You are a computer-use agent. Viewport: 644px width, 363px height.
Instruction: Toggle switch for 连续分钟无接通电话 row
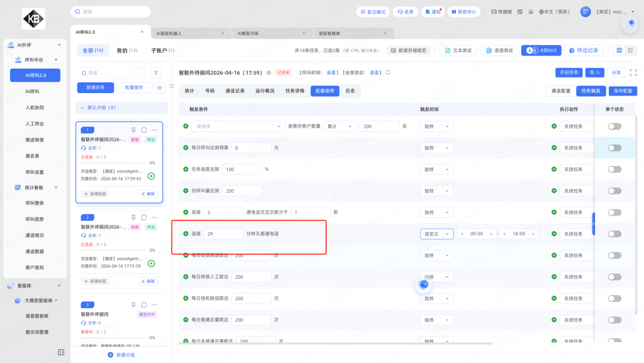click(614, 234)
